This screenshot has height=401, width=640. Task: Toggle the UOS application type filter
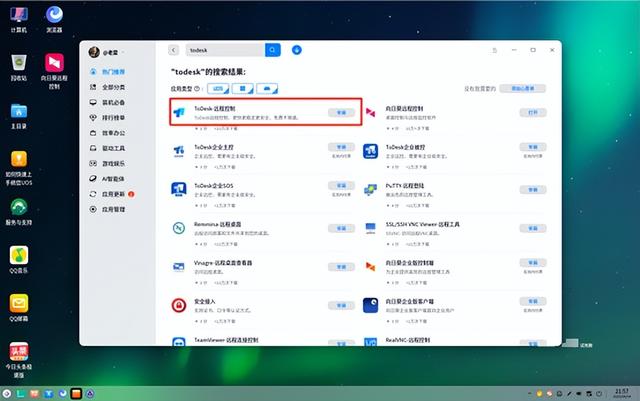218,89
